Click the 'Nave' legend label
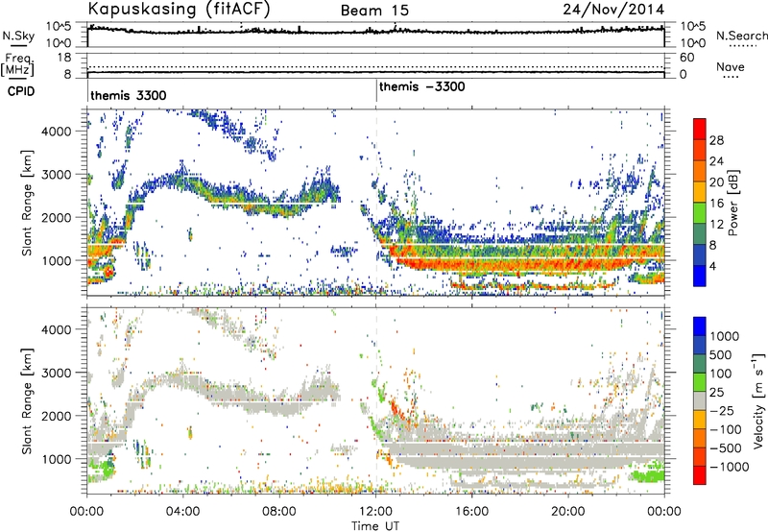Viewport: 768px width, 532px height. [731, 66]
